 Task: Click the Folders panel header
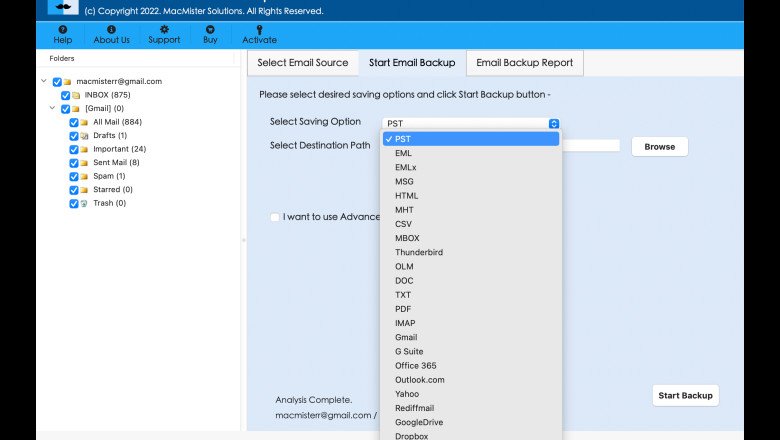tap(62, 59)
